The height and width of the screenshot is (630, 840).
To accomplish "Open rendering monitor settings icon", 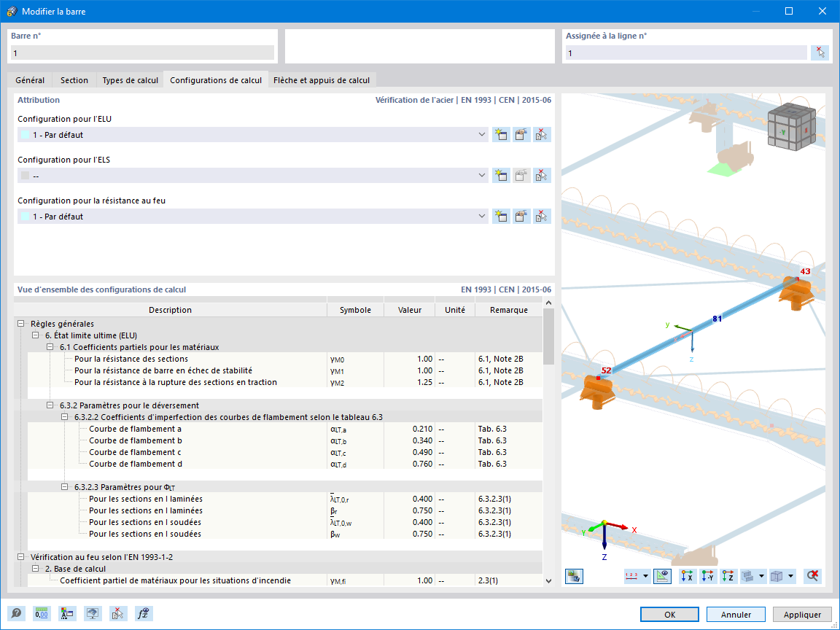I will click(93, 613).
